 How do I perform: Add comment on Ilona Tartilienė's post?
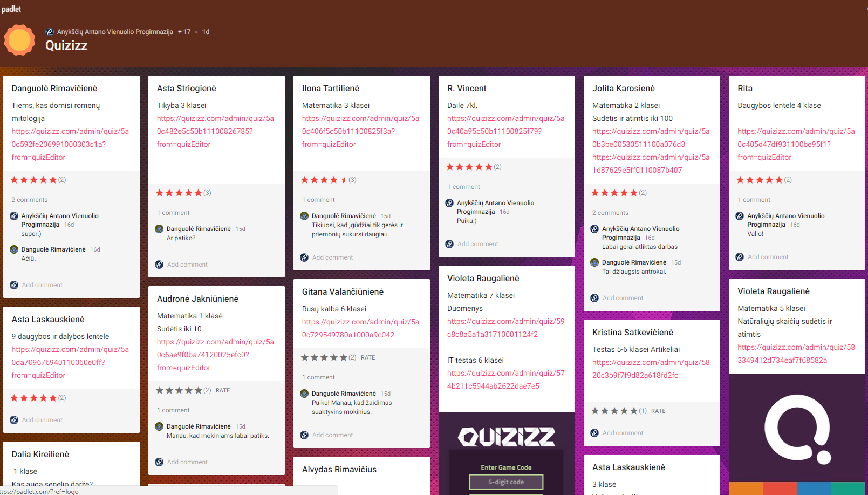[332, 257]
